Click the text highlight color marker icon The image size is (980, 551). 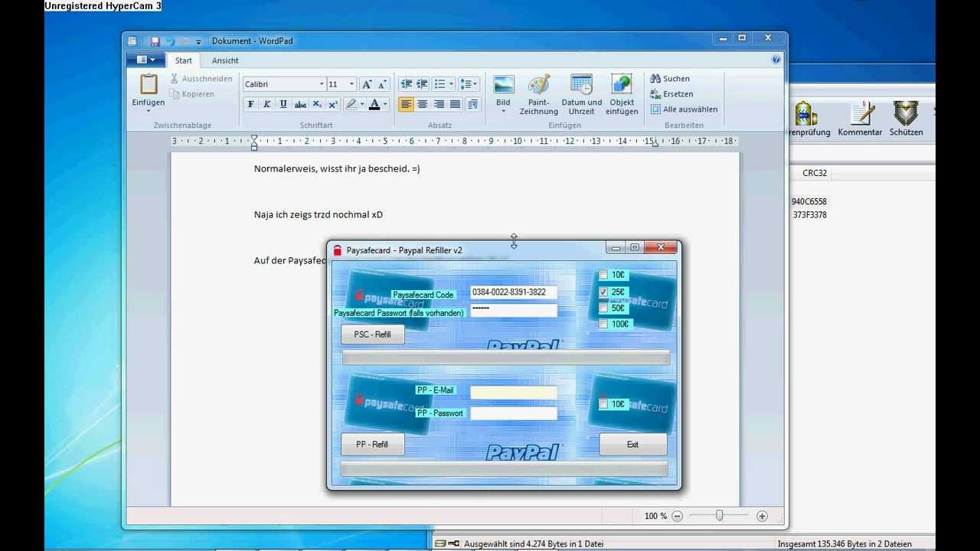pos(351,104)
